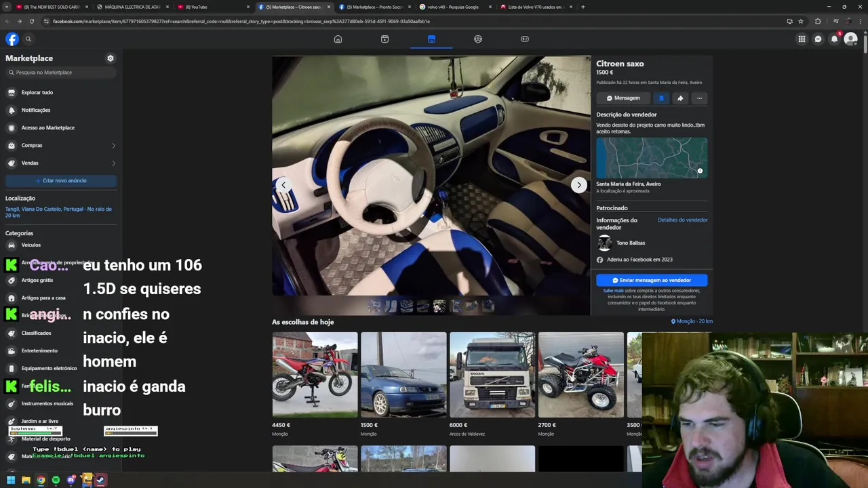868x488 pixels.
Task: Open the red dirt bike 4450 € listing
Action: pyautogui.click(x=315, y=375)
